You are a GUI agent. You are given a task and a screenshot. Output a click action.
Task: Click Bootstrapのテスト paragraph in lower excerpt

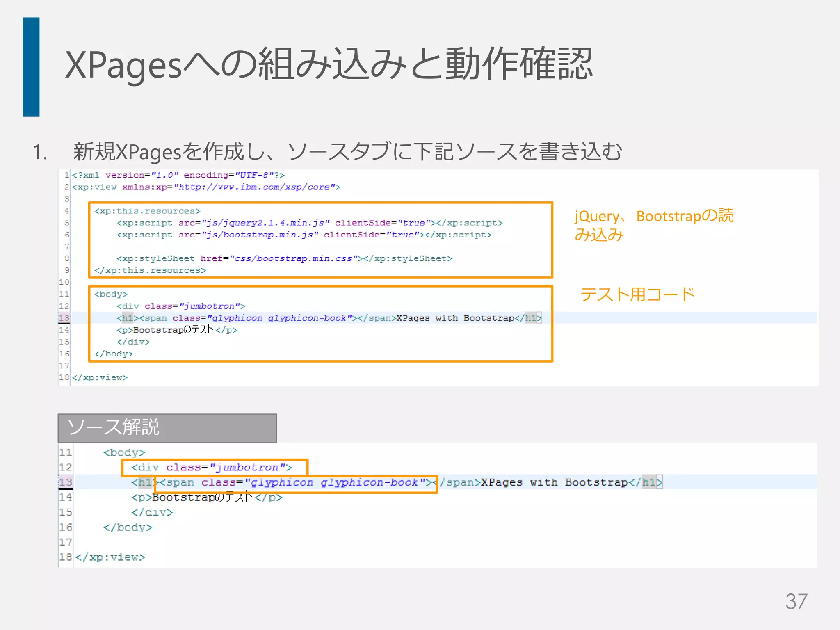pyautogui.click(x=207, y=497)
